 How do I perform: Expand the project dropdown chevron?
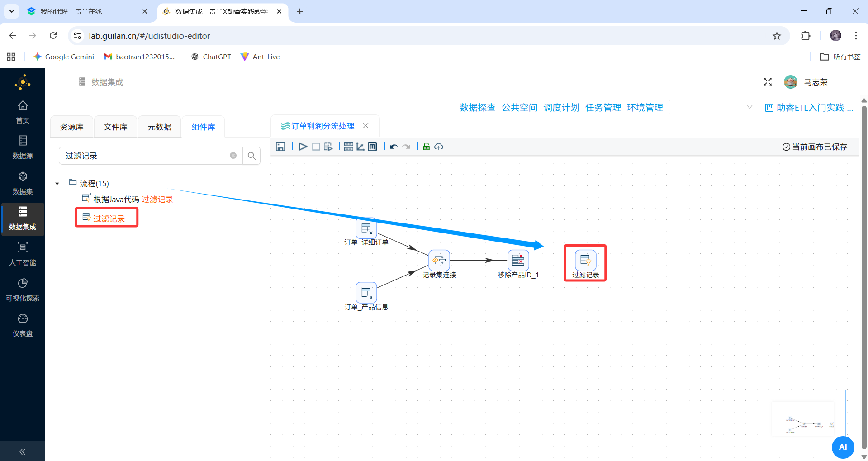click(749, 107)
